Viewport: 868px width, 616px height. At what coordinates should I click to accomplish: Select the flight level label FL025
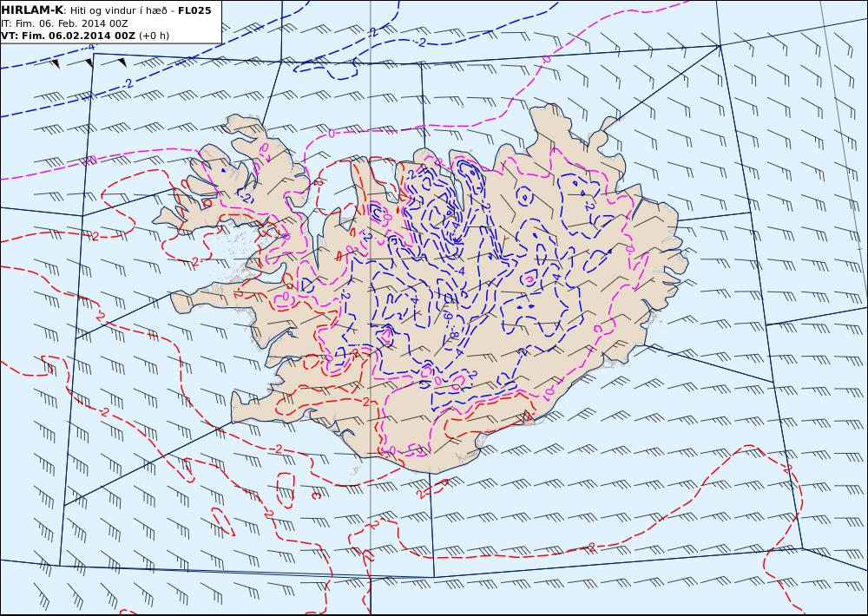194,10
